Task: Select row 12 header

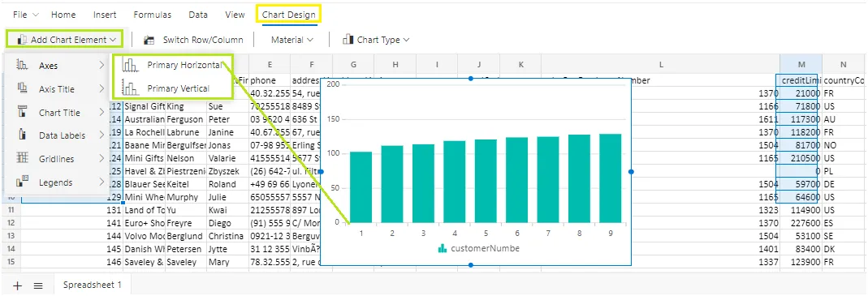Action: click(11, 222)
